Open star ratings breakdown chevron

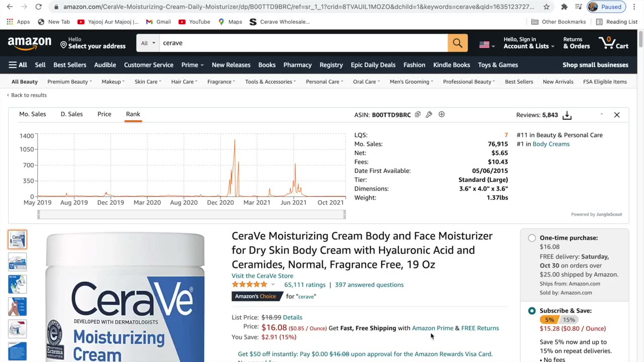[x=273, y=285]
